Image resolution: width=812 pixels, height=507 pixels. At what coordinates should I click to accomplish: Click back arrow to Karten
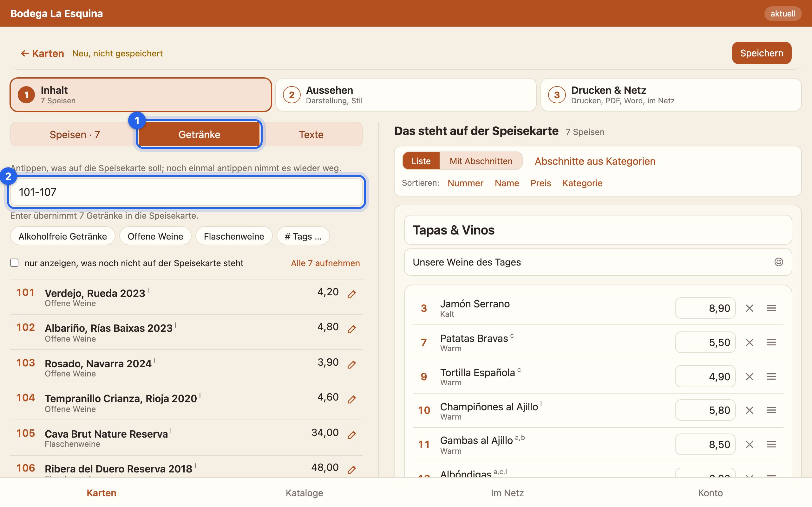[x=42, y=53]
